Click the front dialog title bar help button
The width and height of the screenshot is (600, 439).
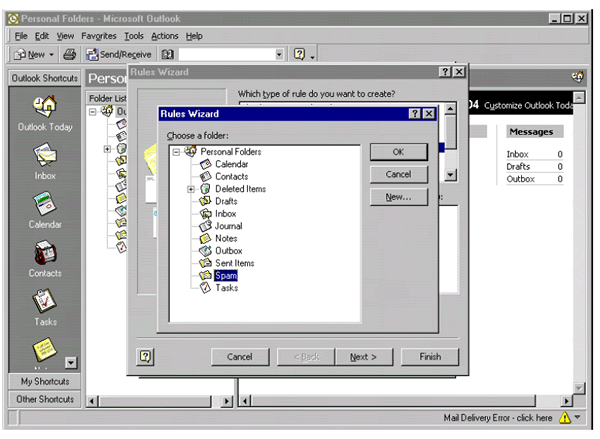[x=415, y=114]
